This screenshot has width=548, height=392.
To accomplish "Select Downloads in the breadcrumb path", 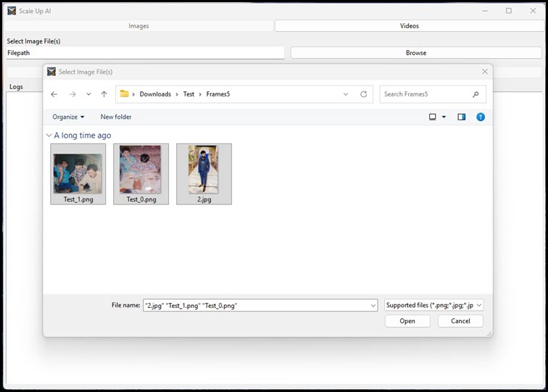I will (x=155, y=94).
